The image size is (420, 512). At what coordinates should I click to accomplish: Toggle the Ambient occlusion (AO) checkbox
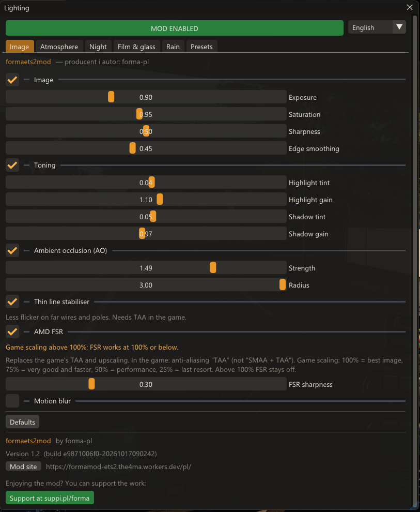(12, 250)
